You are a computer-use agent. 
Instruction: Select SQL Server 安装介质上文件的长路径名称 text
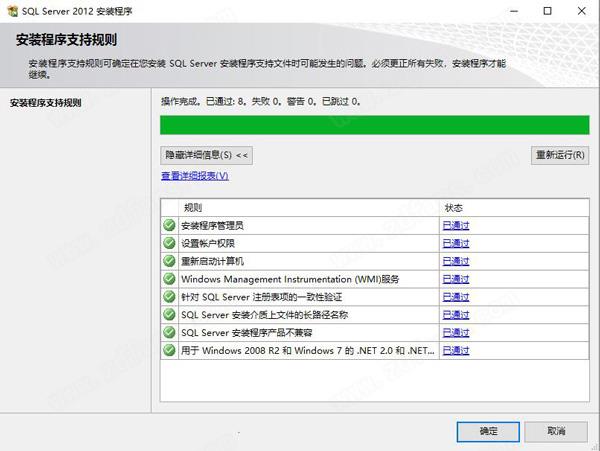[264, 315]
